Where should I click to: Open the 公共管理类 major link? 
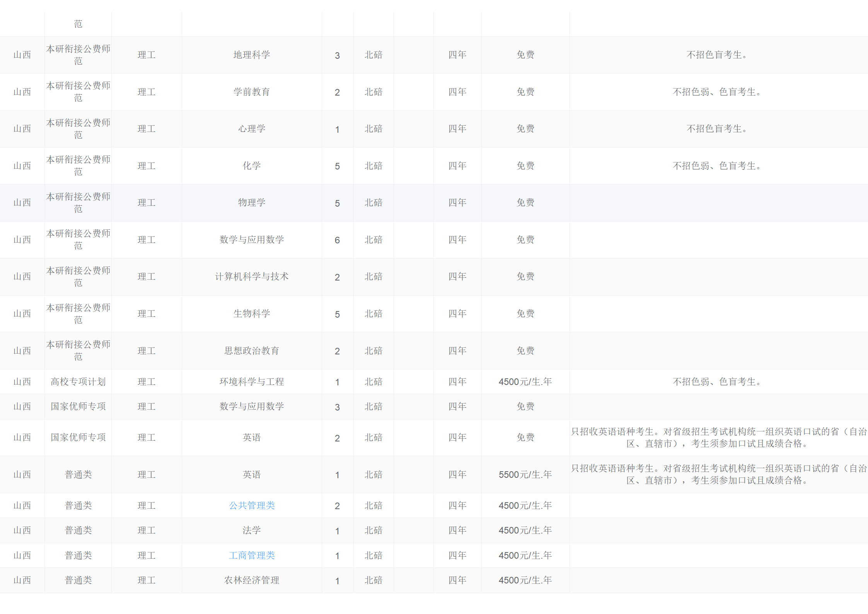[252, 505]
